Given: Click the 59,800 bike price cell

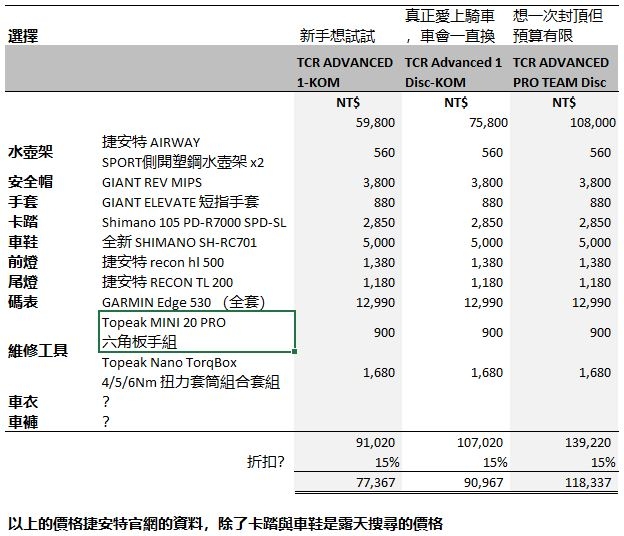Looking at the screenshot, I should tap(375, 123).
